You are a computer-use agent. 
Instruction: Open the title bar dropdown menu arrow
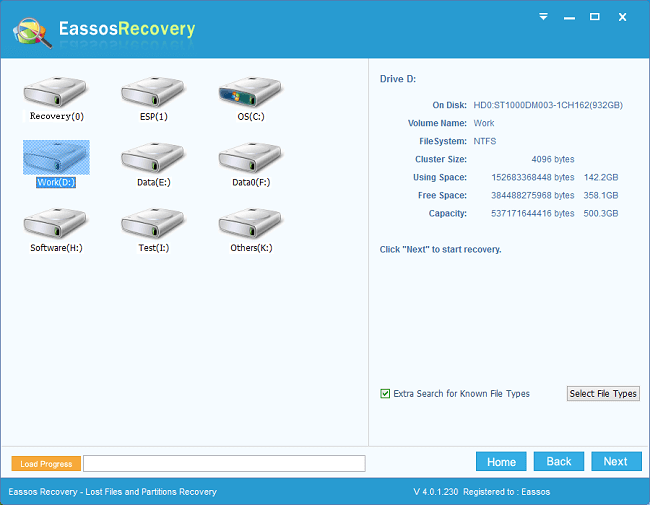click(543, 17)
